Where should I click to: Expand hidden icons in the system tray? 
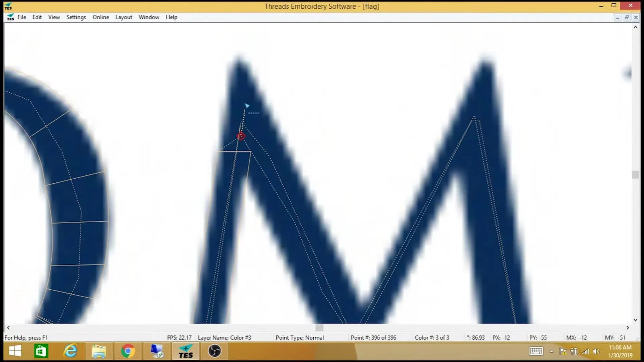point(551,351)
